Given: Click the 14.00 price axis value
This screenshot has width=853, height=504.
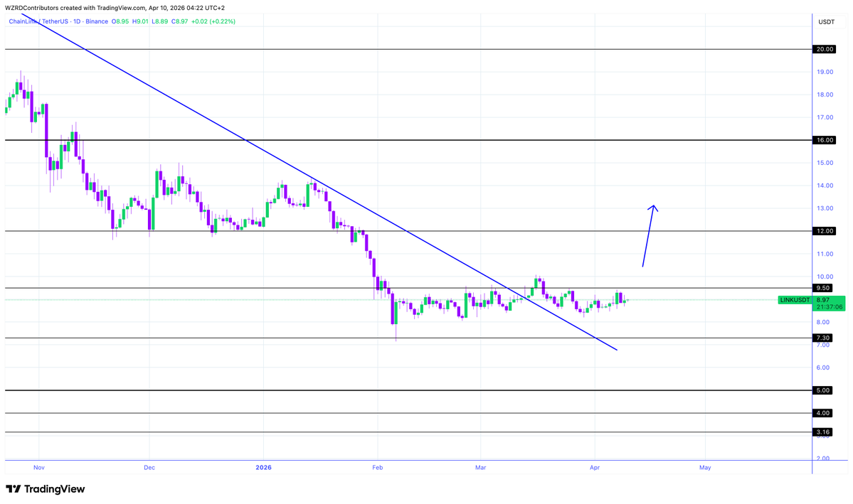Looking at the screenshot, I should tap(825, 186).
